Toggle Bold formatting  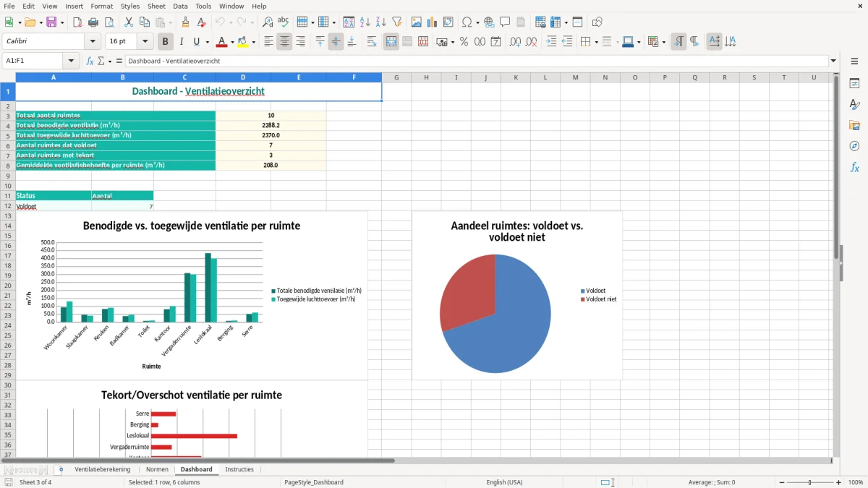coord(166,42)
